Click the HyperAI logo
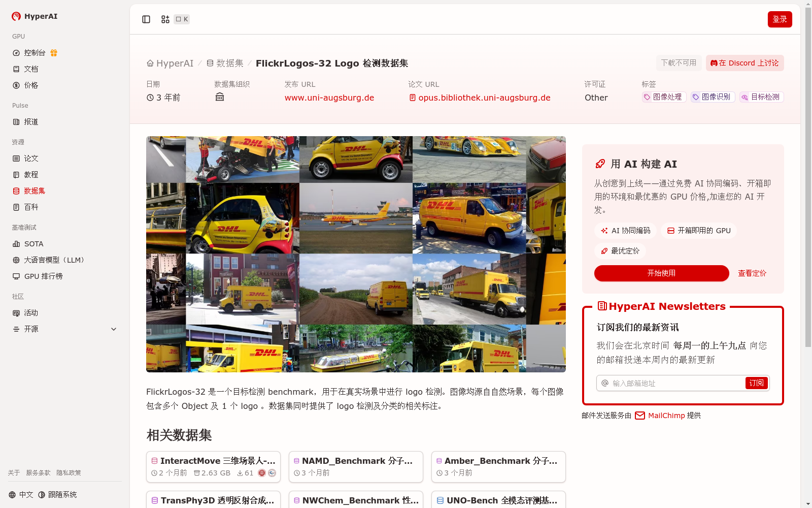Viewport: 812px width, 508px height. coord(35,16)
